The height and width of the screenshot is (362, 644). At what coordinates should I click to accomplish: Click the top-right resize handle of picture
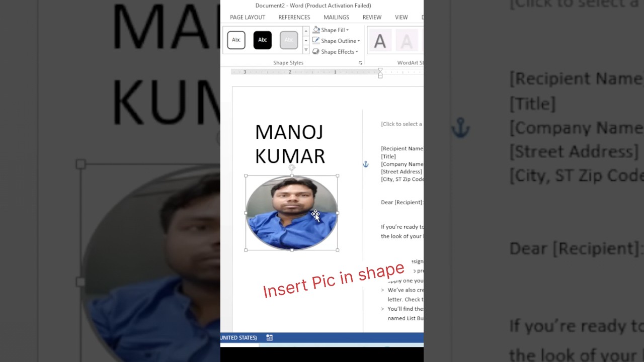[x=337, y=176]
